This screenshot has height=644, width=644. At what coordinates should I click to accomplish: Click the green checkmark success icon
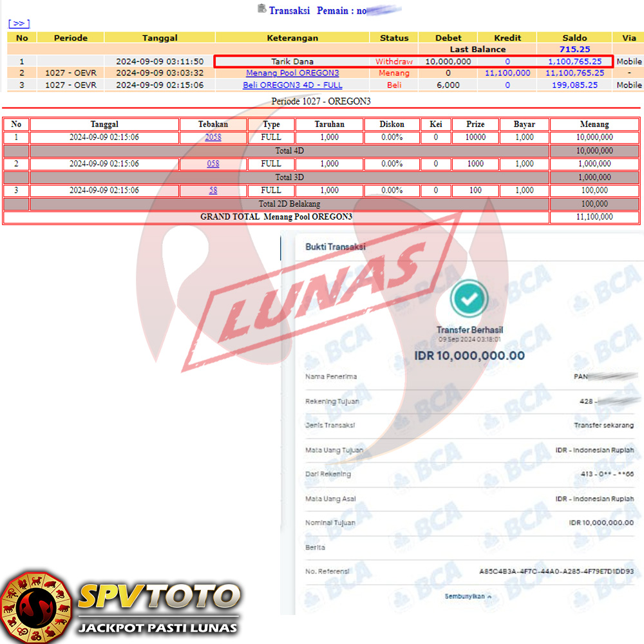point(469,297)
